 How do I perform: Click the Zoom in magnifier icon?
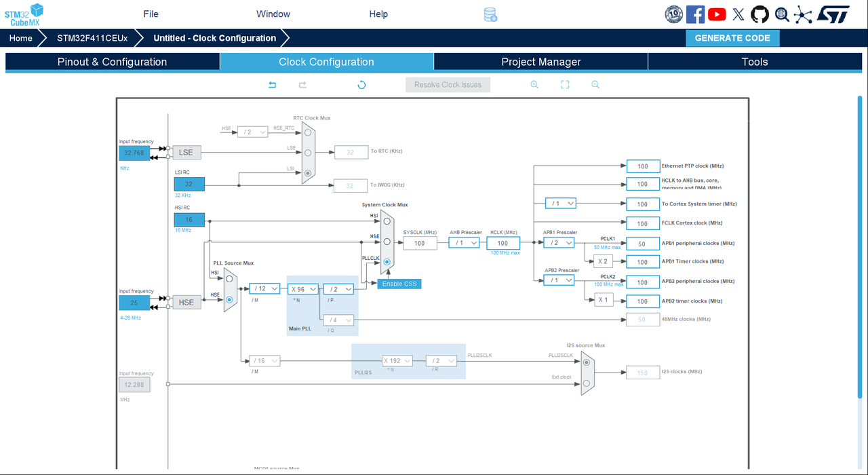pyautogui.click(x=534, y=85)
